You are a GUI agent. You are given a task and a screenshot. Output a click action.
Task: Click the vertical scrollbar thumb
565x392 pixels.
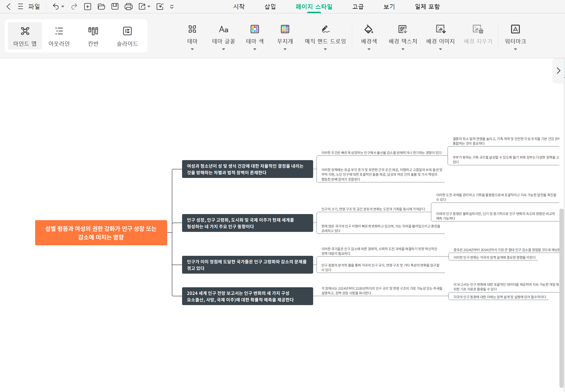(561, 298)
